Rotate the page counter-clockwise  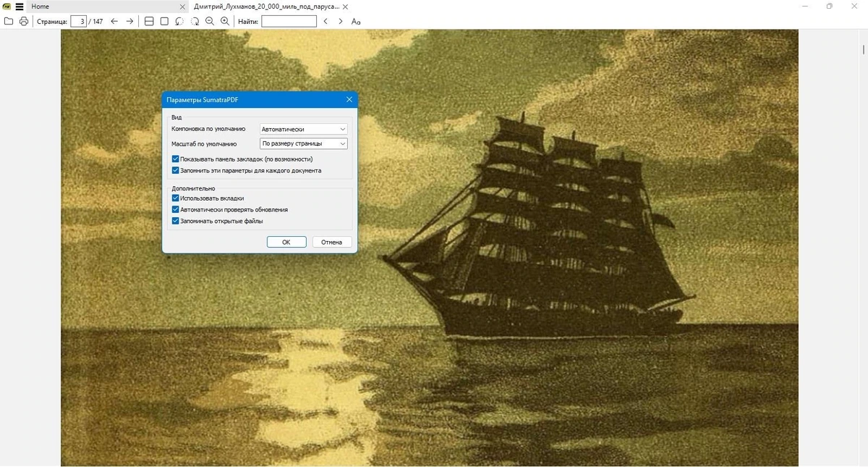[179, 21]
